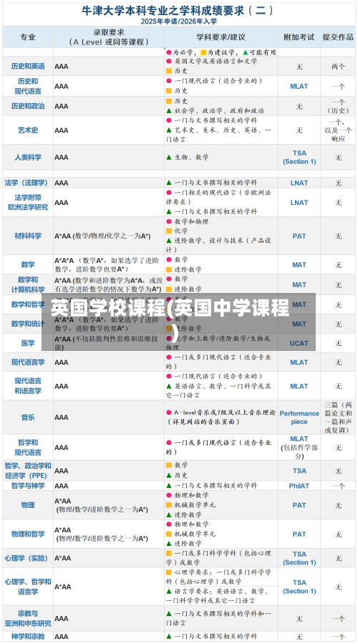The height and width of the screenshot is (644, 358).
Task: Click the 神学和宗教 major cell
Action: [28, 636]
